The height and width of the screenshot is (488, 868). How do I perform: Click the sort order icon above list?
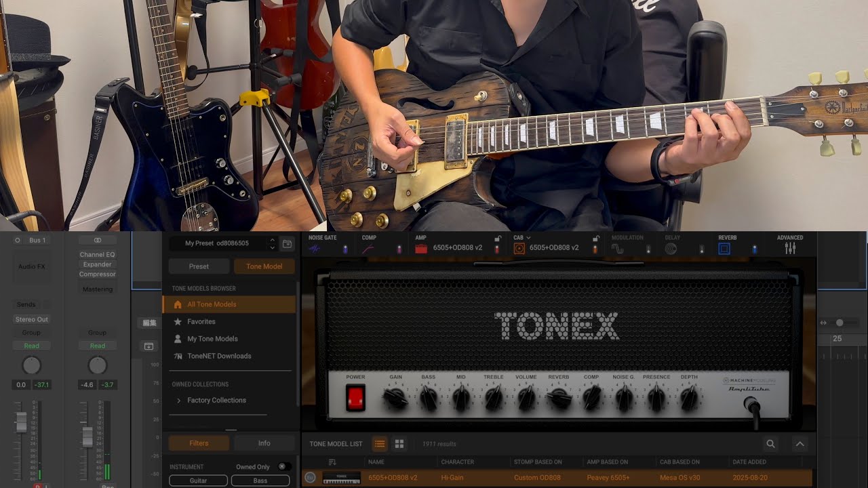coord(332,462)
